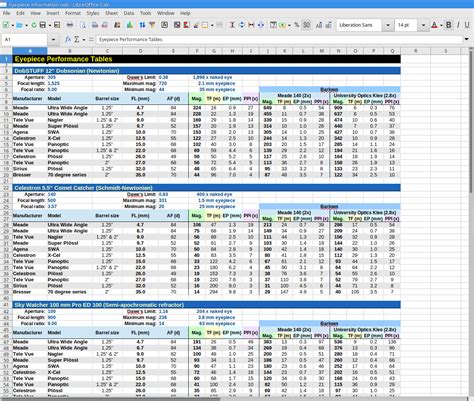Screen dimensions: 474x401
Task: Open the Window menu
Action: 166,13
